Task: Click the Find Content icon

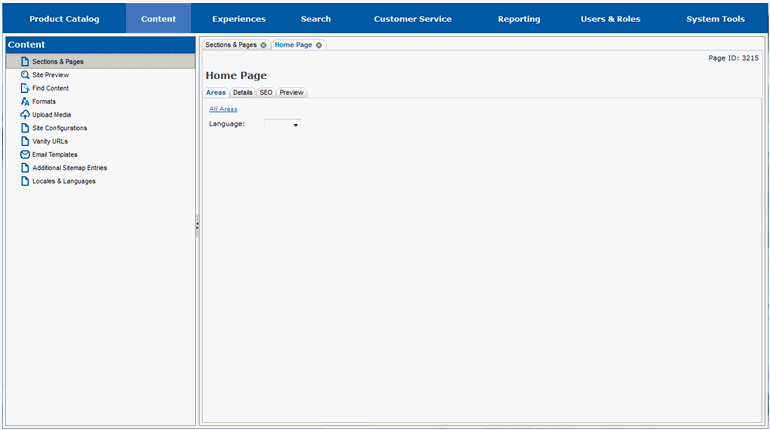Action: tap(25, 88)
